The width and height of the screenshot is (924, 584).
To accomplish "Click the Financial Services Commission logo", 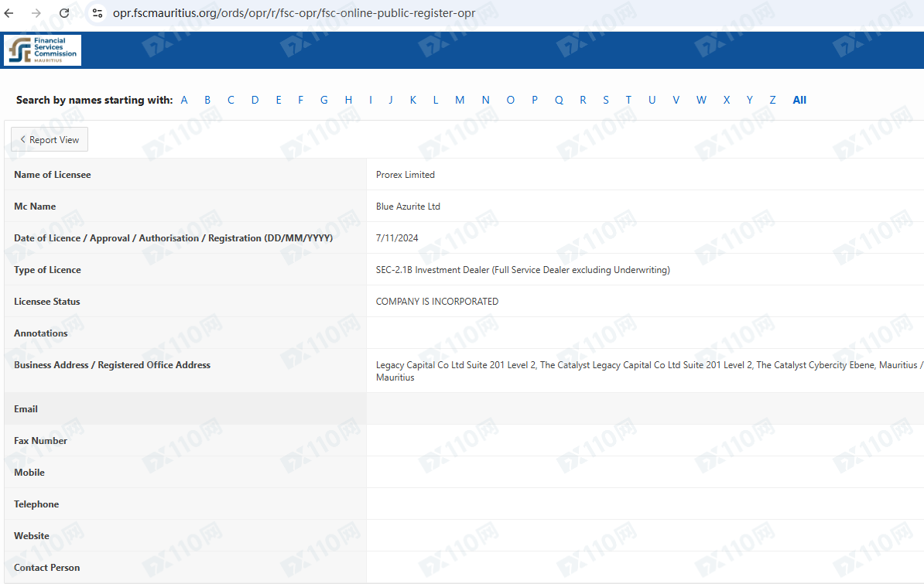I will pyautogui.click(x=43, y=50).
